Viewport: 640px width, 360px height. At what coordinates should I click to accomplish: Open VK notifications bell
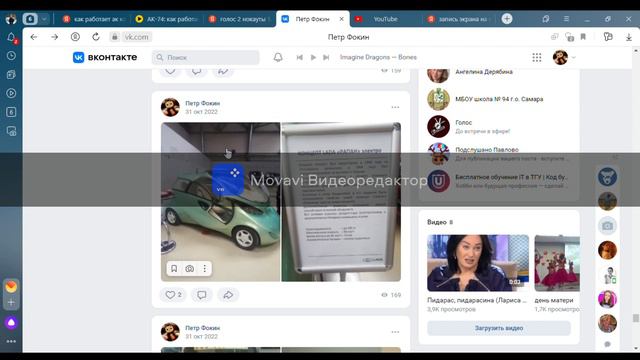278,58
